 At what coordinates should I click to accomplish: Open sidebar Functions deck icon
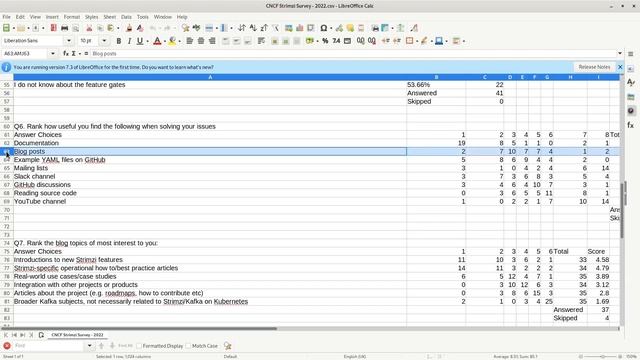[x=631, y=125]
